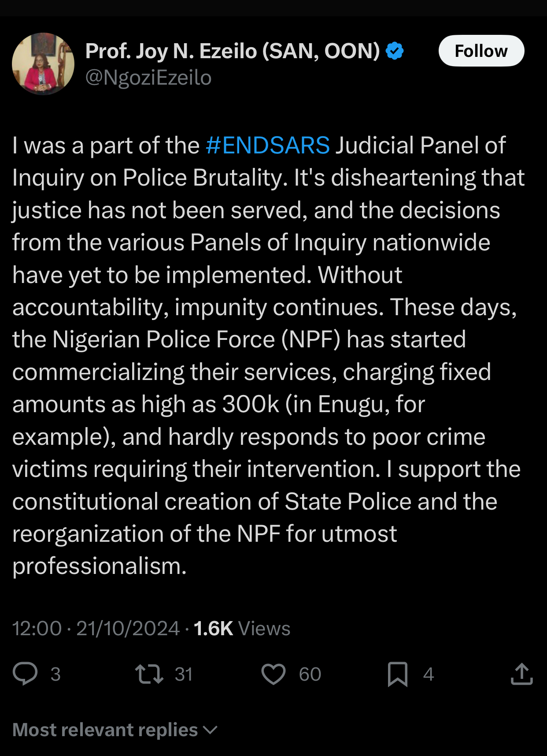Open Prof. Joy N. Ezeilo's profile picture

coord(43,63)
